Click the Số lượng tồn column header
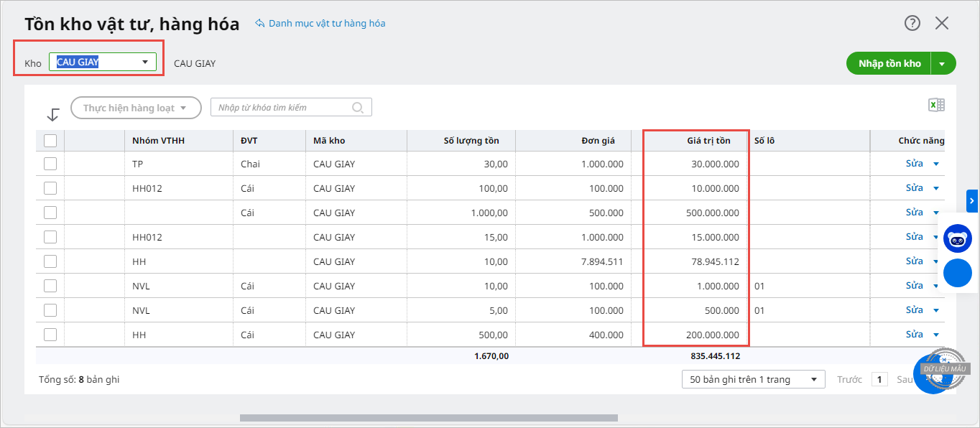Viewport: 980px width, 428px height. click(471, 141)
